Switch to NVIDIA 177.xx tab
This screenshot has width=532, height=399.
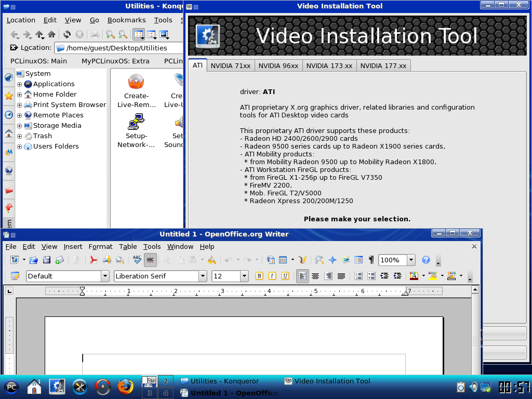pyautogui.click(x=383, y=66)
